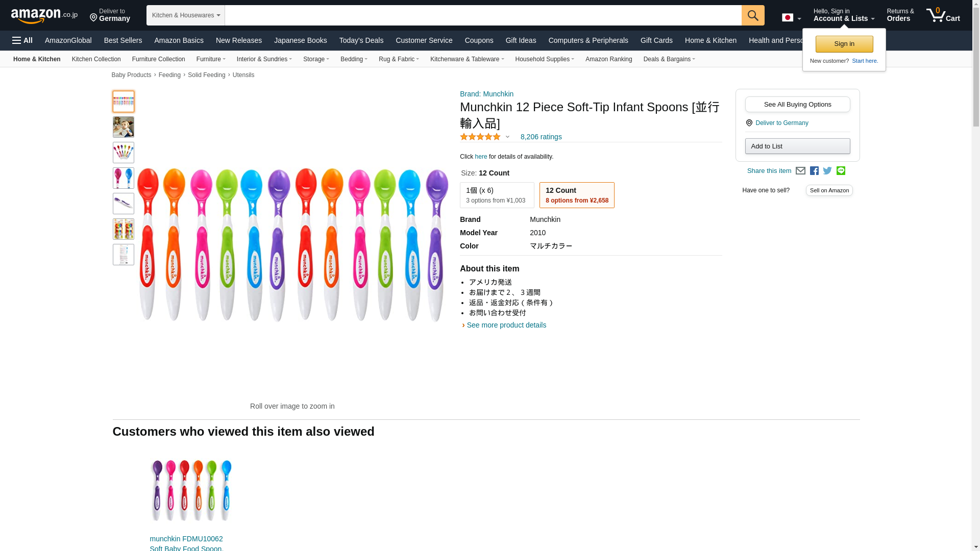Click the yellow Sign in button
The width and height of the screenshot is (980, 551).
point(844,44)
